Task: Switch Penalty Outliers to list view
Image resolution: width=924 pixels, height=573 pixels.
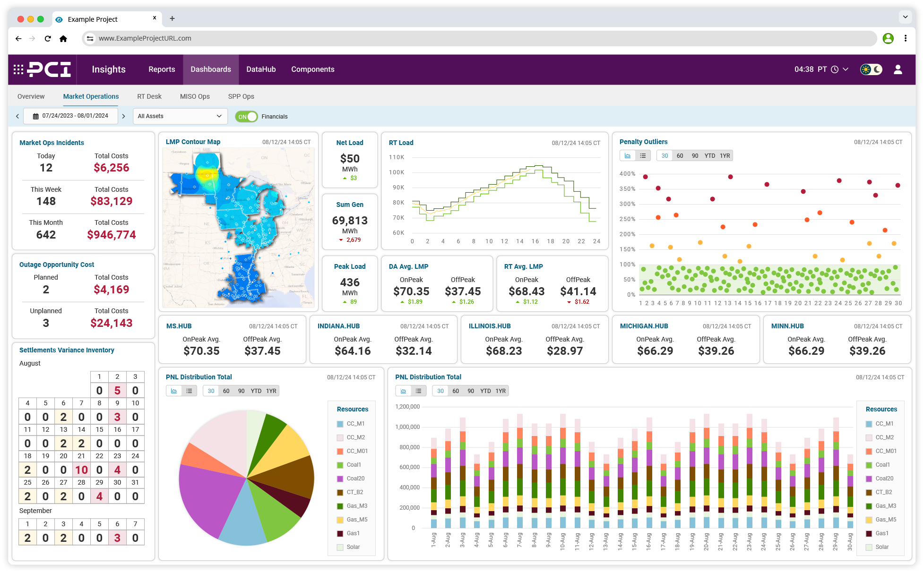Action: [642, 155]
